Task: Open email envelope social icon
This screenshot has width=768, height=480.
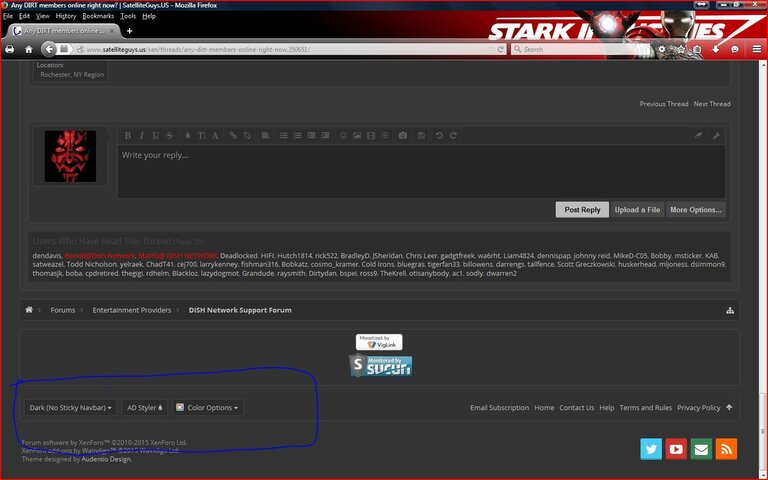Action: (701, 449)
